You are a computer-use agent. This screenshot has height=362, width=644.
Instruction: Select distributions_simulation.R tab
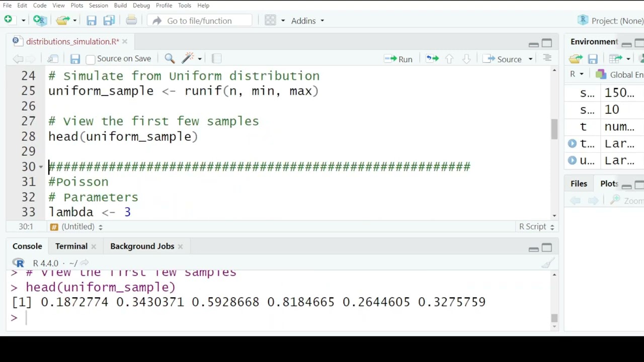pyautogui.click(x=72, y=42)
